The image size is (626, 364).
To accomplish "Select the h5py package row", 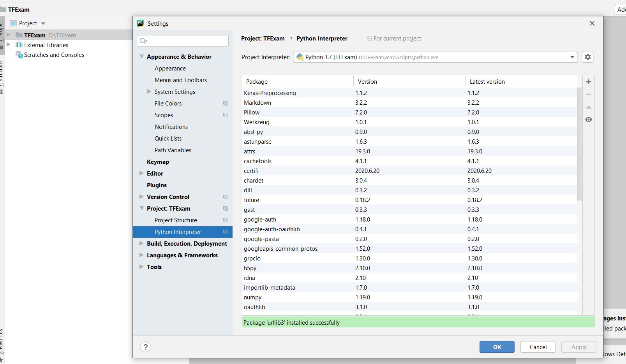I will 409,268.
